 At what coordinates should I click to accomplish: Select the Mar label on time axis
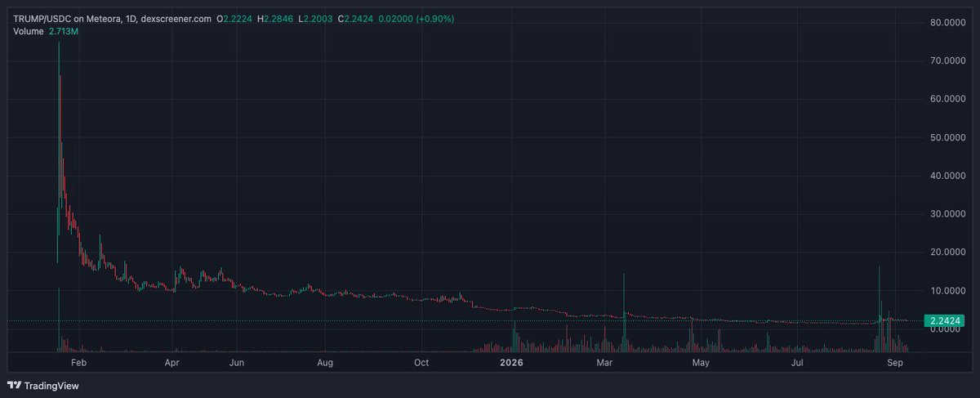604,361
